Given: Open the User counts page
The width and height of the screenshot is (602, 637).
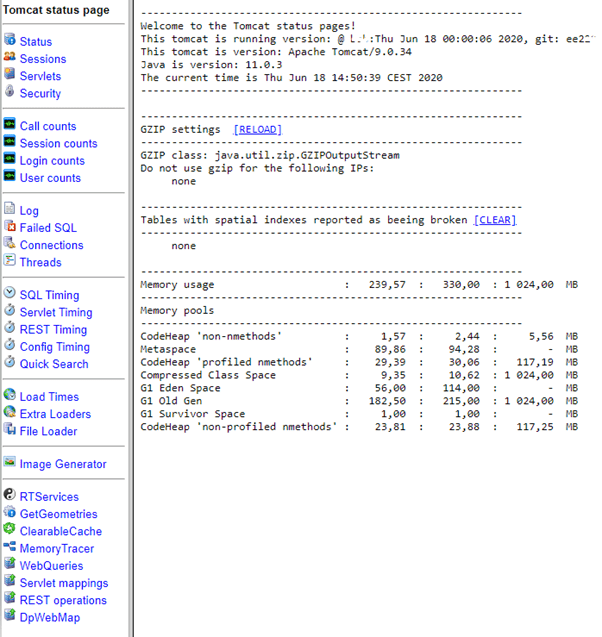Looking at the screenshot, I should [x=50, y=178].
